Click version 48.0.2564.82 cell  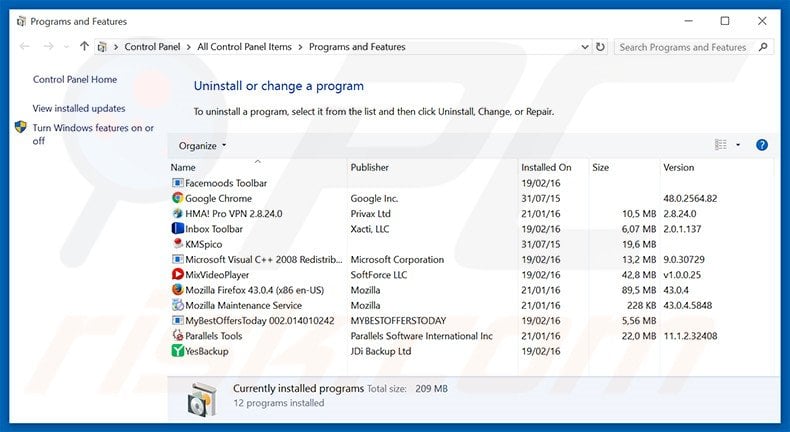[x=690, y=198]
